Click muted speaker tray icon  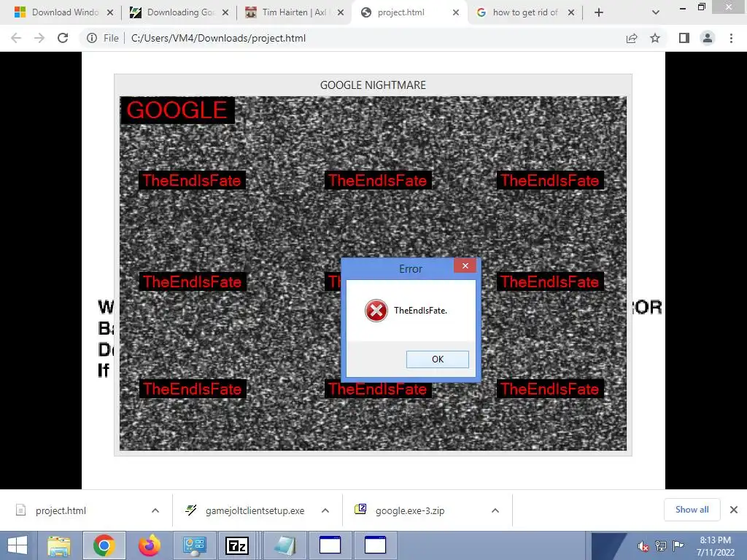[643, 546]
